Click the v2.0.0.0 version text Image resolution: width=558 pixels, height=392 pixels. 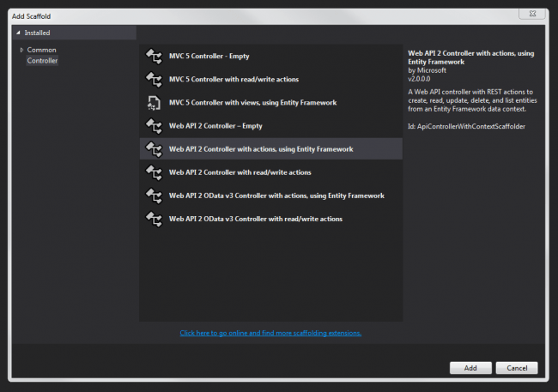(x=419, y=79)
